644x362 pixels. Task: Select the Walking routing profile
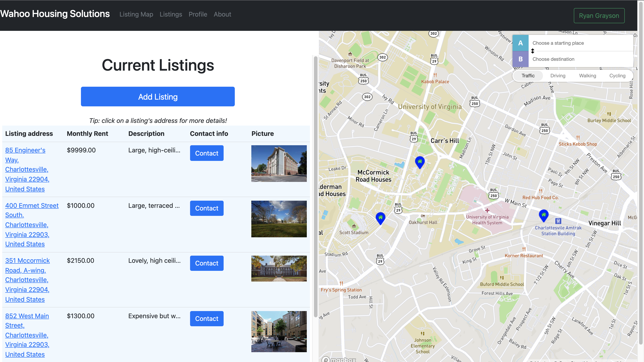coord(587,76)
